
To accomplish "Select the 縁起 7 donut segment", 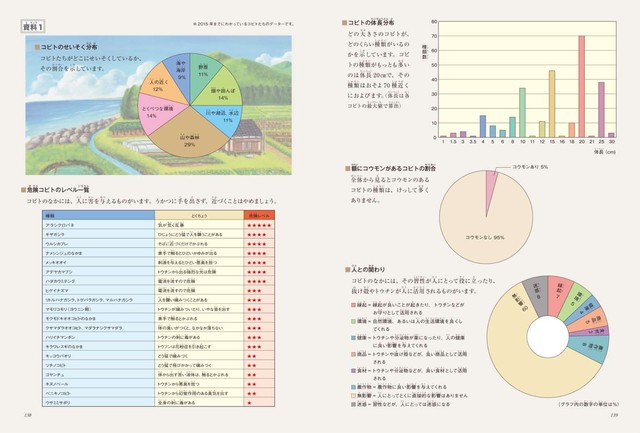I will coord(559,295).
